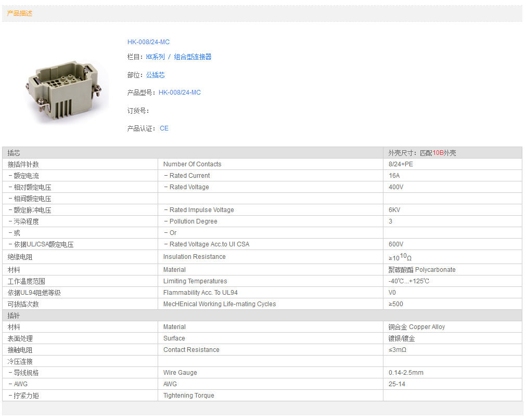
Task: Click the HK-008/24-MC link beside 产品型号
Action: [x=179, y=93]
